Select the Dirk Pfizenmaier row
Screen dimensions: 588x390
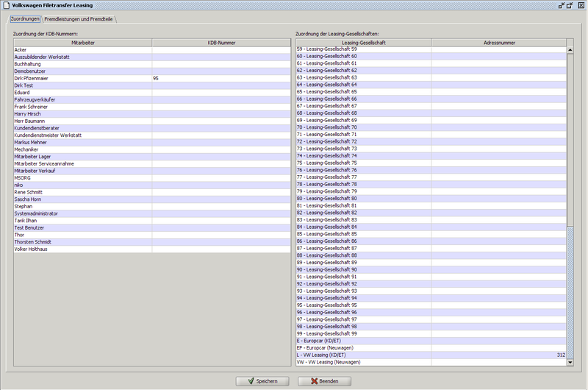point(152,79)
